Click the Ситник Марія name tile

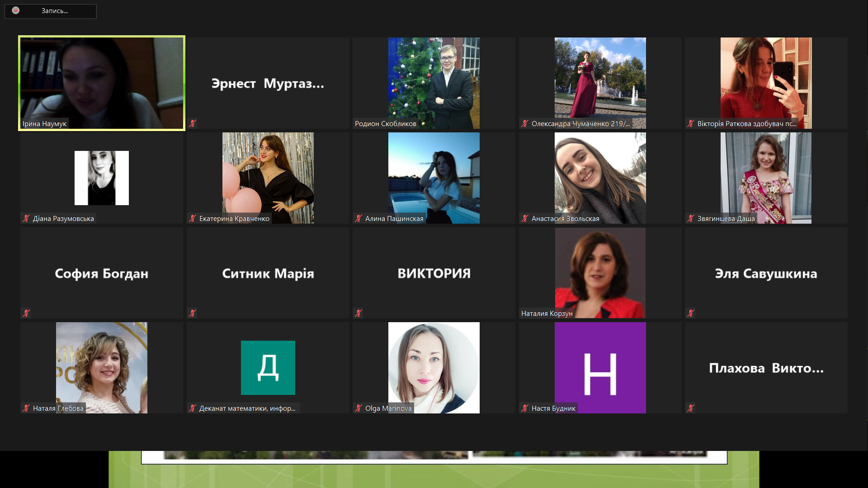pos(268,273)
